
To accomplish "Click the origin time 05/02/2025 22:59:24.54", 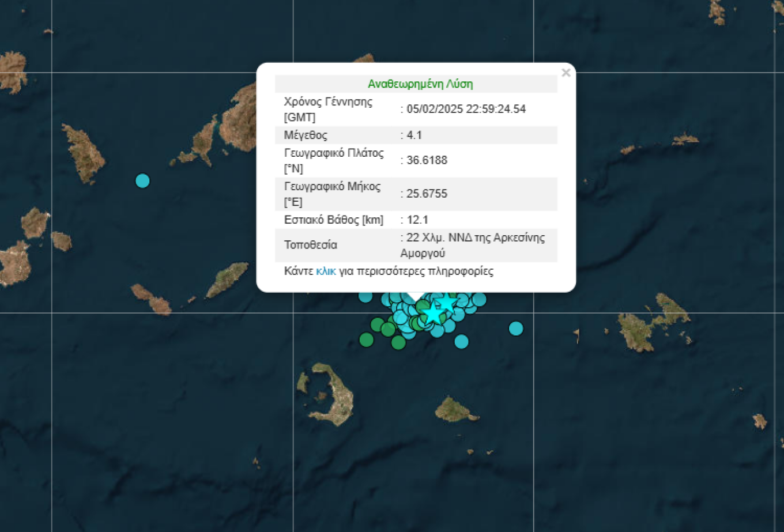I will (466, 109).
